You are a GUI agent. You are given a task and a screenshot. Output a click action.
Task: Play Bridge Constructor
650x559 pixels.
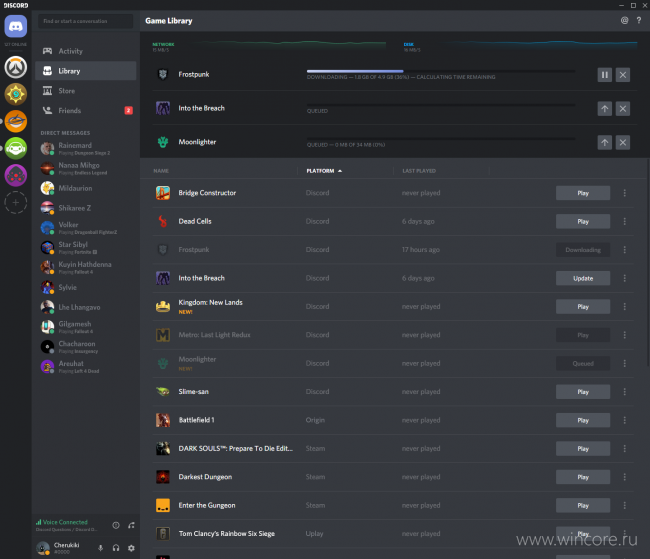[583, 193]
